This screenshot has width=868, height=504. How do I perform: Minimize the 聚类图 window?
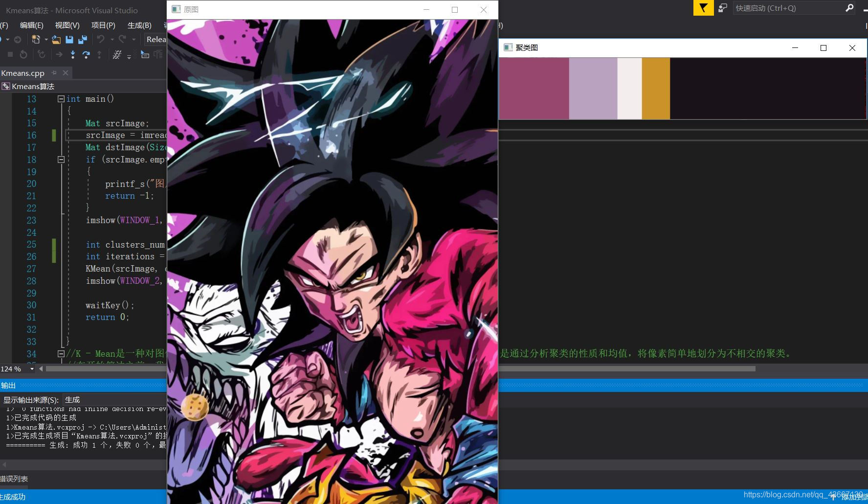(795, 47)
